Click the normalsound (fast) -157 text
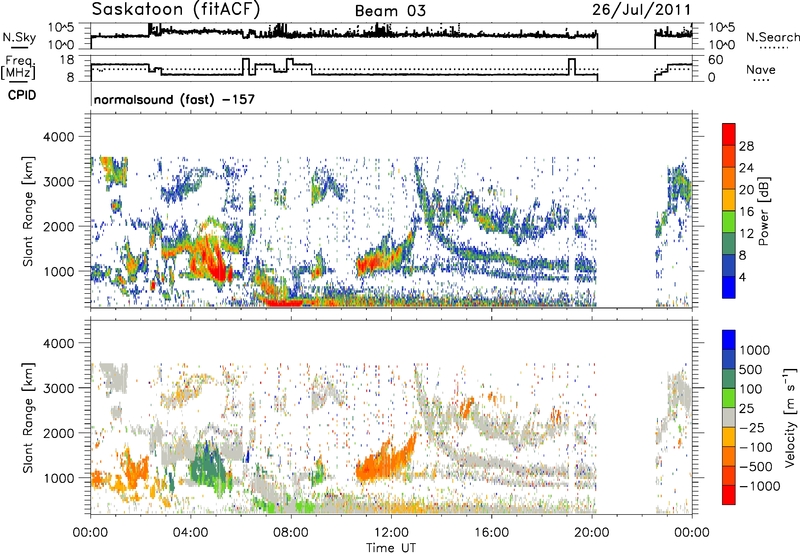 [x=174, y=99]
